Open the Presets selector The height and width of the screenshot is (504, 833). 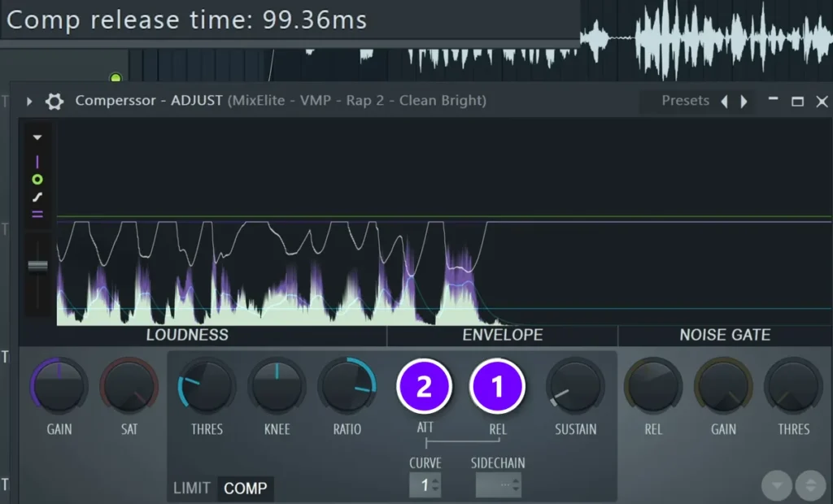click(685, 100)
